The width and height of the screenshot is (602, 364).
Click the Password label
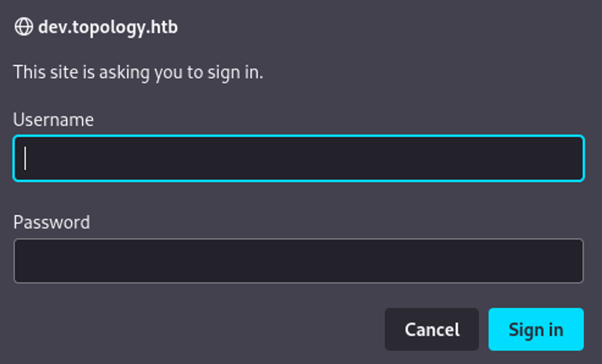(x=51, y=222)
